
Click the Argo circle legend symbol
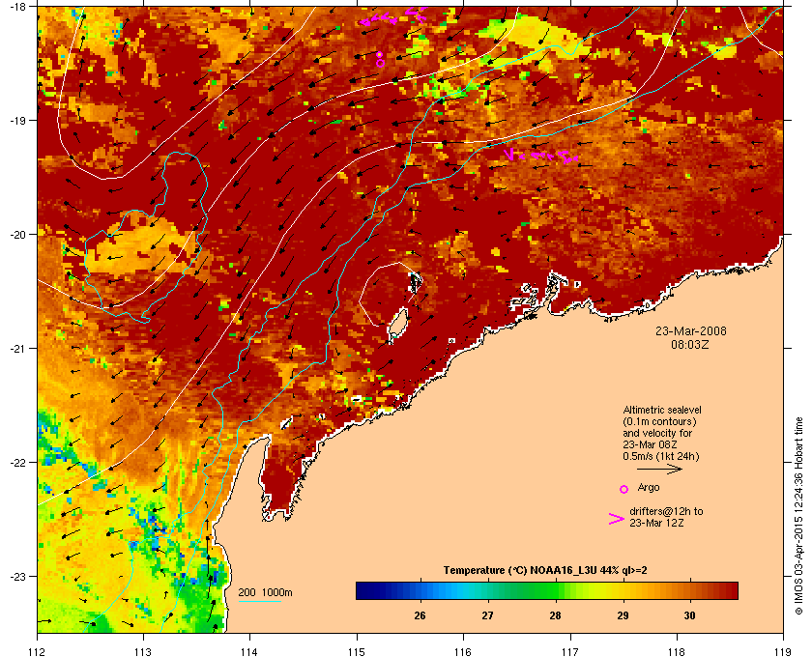click(x=624, y=489)
